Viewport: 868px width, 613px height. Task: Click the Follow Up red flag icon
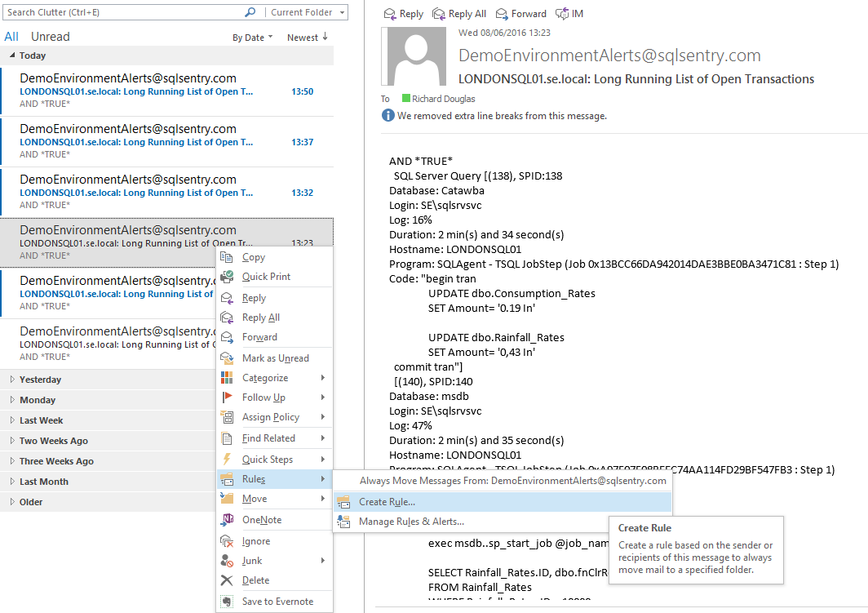227,397
